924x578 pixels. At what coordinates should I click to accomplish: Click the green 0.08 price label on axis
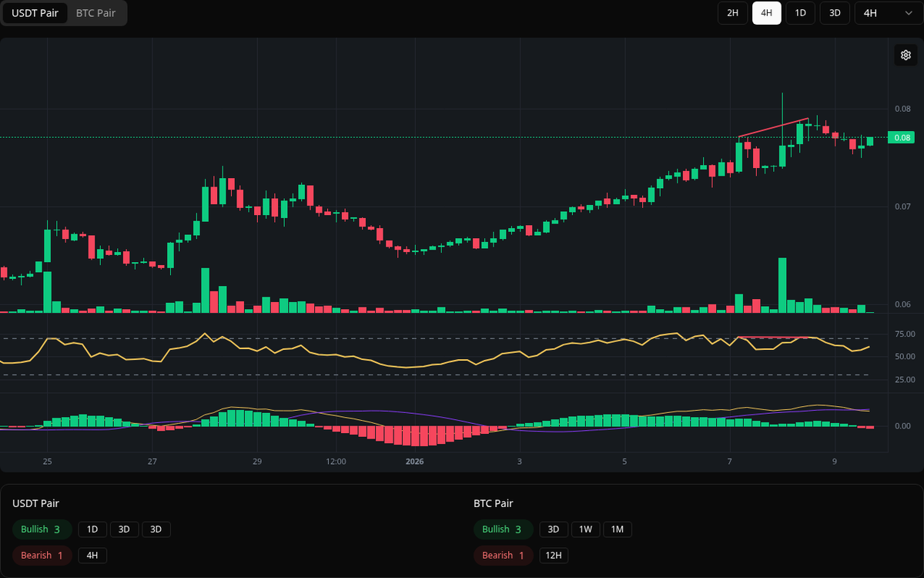click(x=901, y=136)
